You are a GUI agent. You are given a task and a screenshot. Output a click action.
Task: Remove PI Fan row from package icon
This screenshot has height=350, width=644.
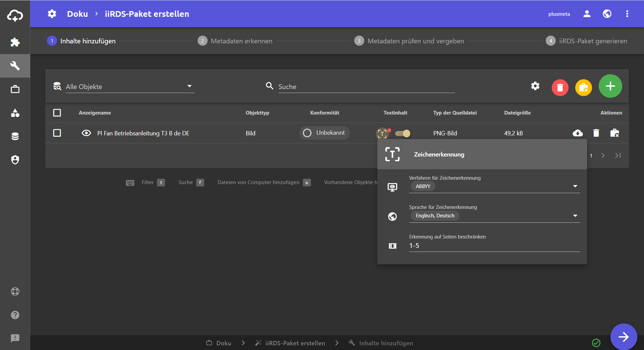coord(614,133)
